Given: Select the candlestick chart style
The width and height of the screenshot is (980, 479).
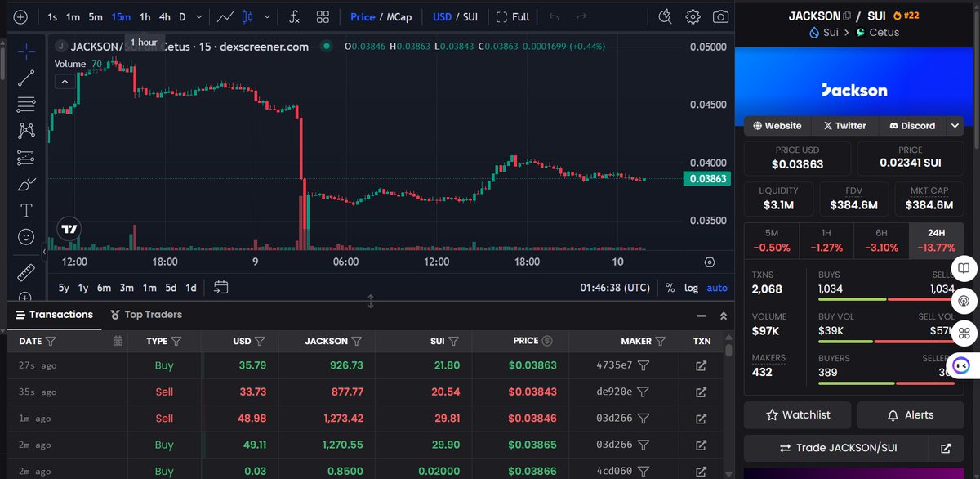Looking at the screenshot, I should click(248, 16).
